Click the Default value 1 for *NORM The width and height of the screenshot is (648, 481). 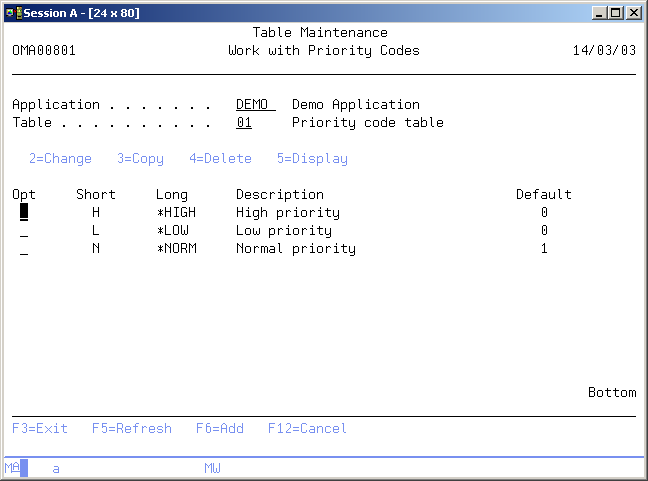click(543, 248)
